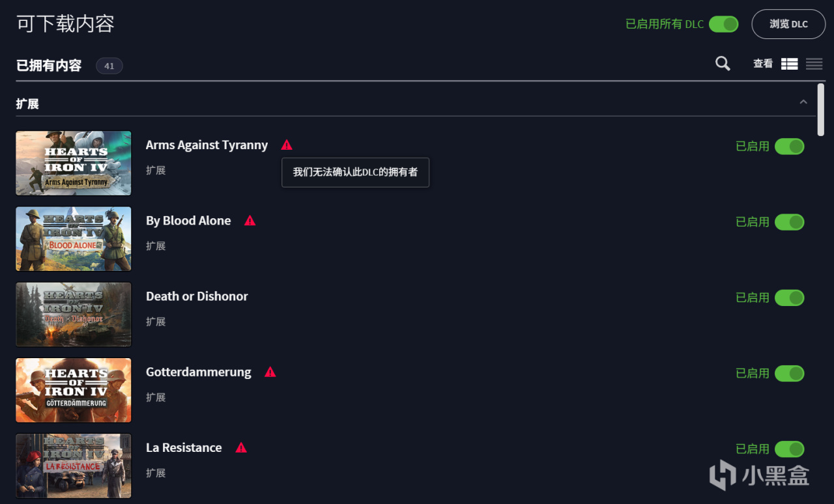Open the 浏览 DLC button
Viewport: 834px width, 504px height.
788,24
